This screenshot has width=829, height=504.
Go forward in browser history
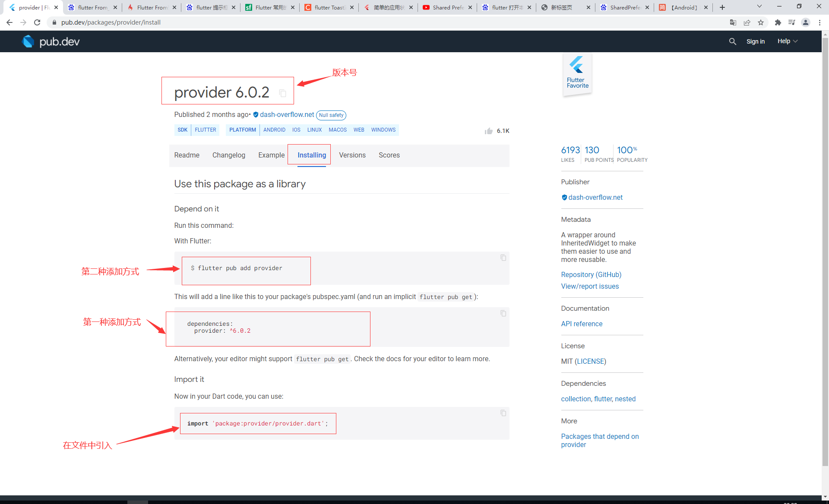23,22
